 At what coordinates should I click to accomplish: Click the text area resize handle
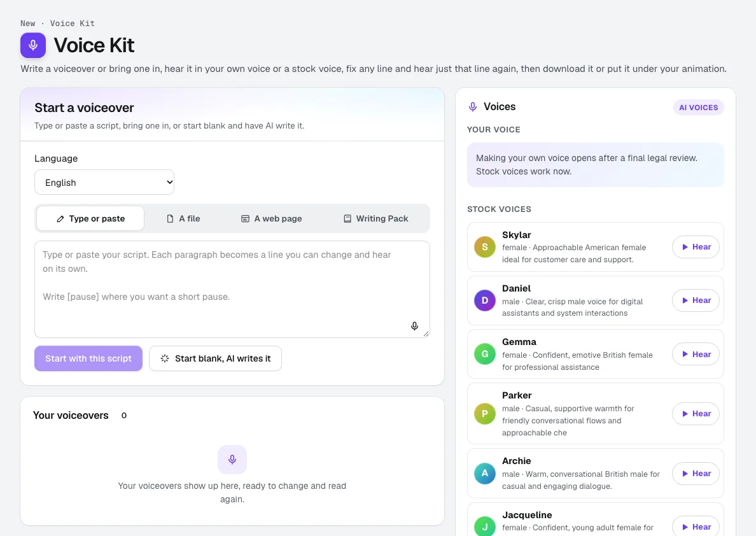click(426, 334)
